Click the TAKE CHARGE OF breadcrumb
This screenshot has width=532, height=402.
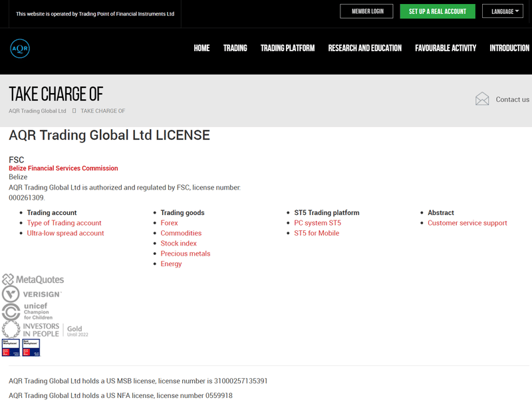[103, 111]
